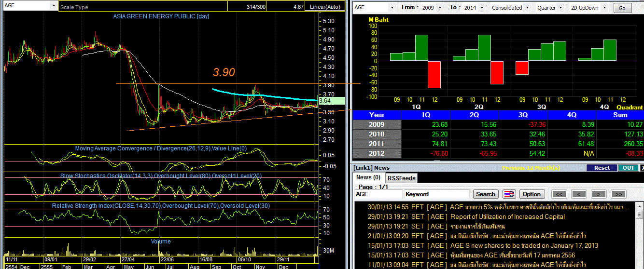Click the 2011 Sum value 260.35
The image size is (644, 269).
tap(633, 144)
